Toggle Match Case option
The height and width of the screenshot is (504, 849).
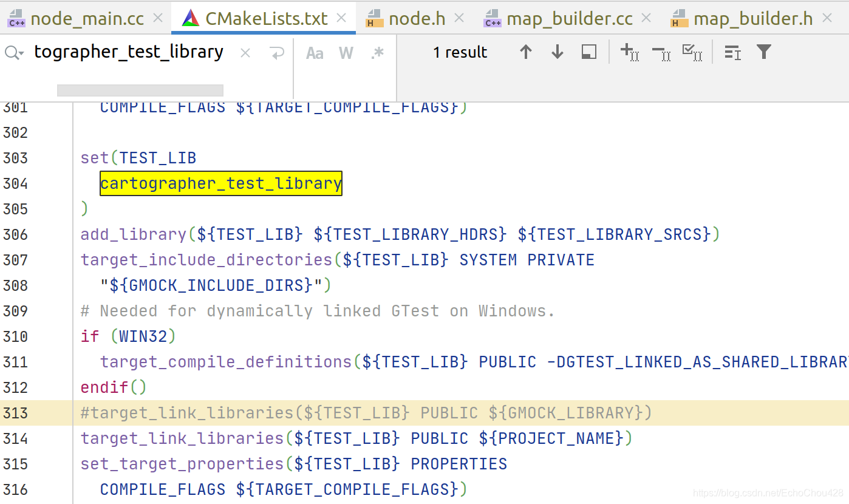coord(315,53)
